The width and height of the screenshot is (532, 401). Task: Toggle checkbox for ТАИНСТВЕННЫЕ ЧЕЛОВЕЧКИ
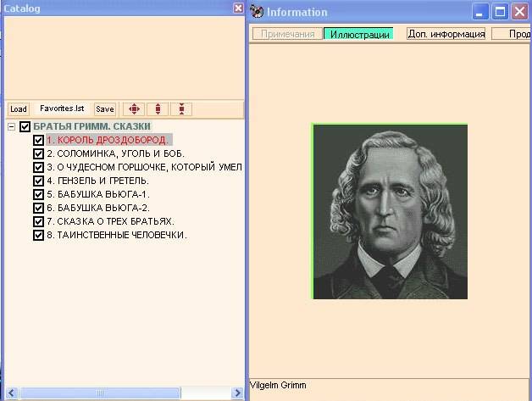click(38, 235)
